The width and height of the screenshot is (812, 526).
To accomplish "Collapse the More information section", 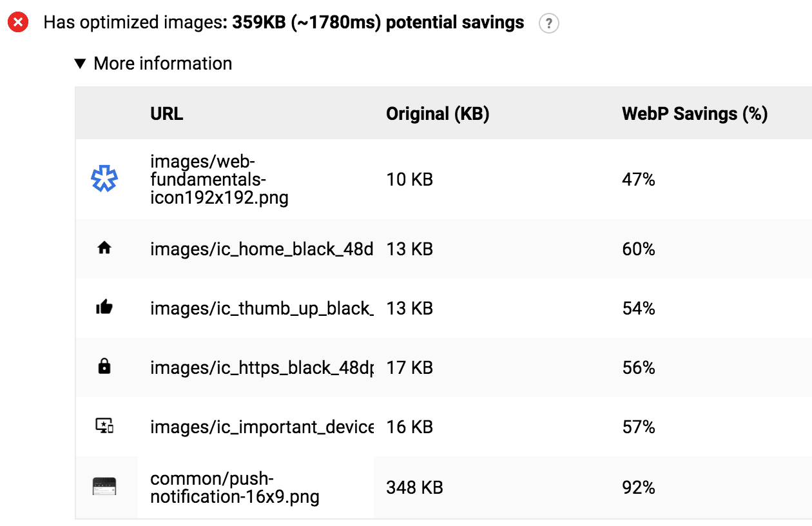I will (x=162, y=63).
